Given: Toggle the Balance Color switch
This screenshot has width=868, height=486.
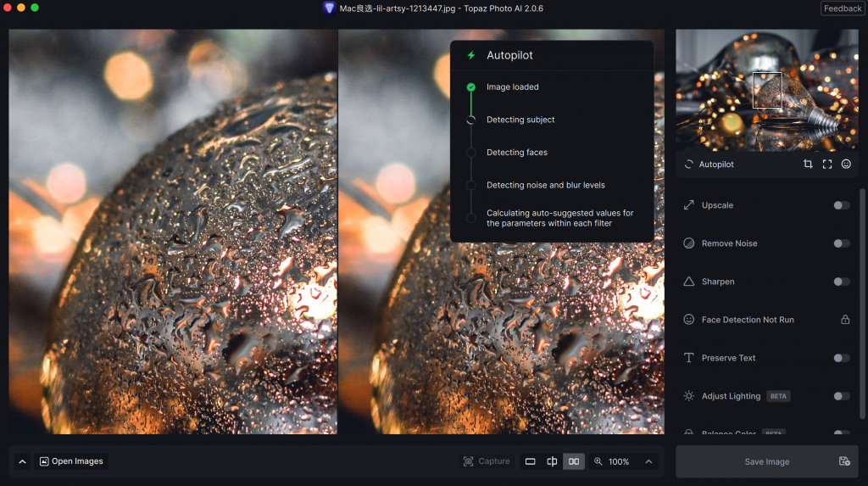Looking at the screenshot, I should 842,433.
